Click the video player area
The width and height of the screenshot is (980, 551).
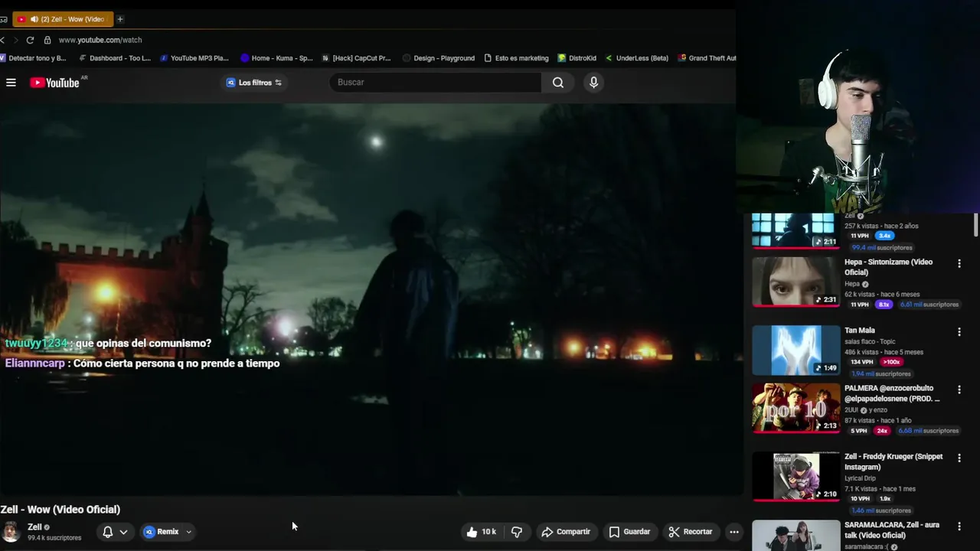pos(371,300)
